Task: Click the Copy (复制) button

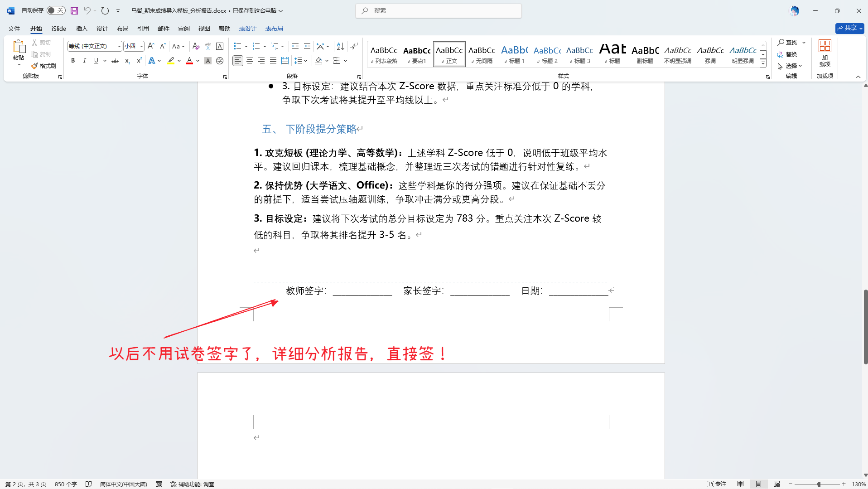Action: pos(41,54)
